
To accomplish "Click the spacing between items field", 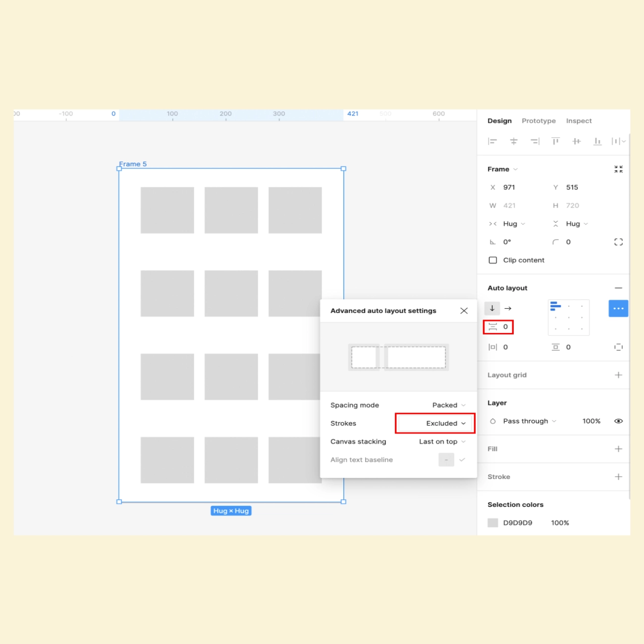I will coord(498,327).
